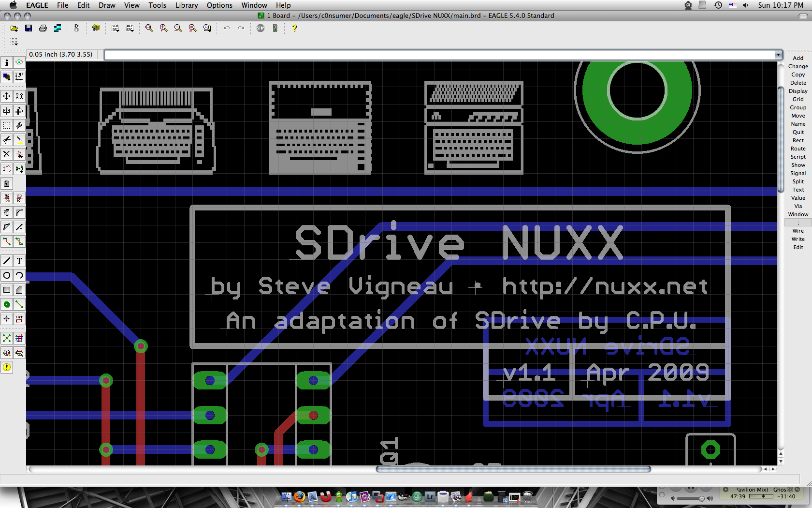Click the Display text command button

coord(798,91)
